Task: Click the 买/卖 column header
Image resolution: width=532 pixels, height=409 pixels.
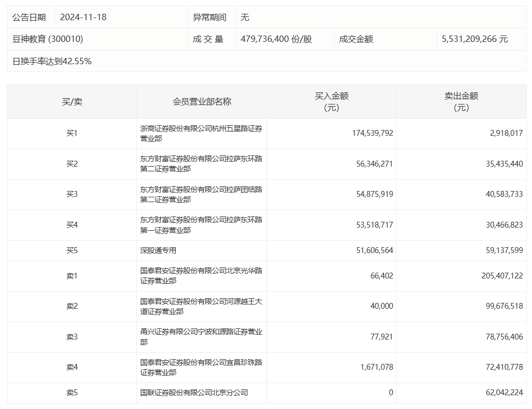Action: (72, 102)
